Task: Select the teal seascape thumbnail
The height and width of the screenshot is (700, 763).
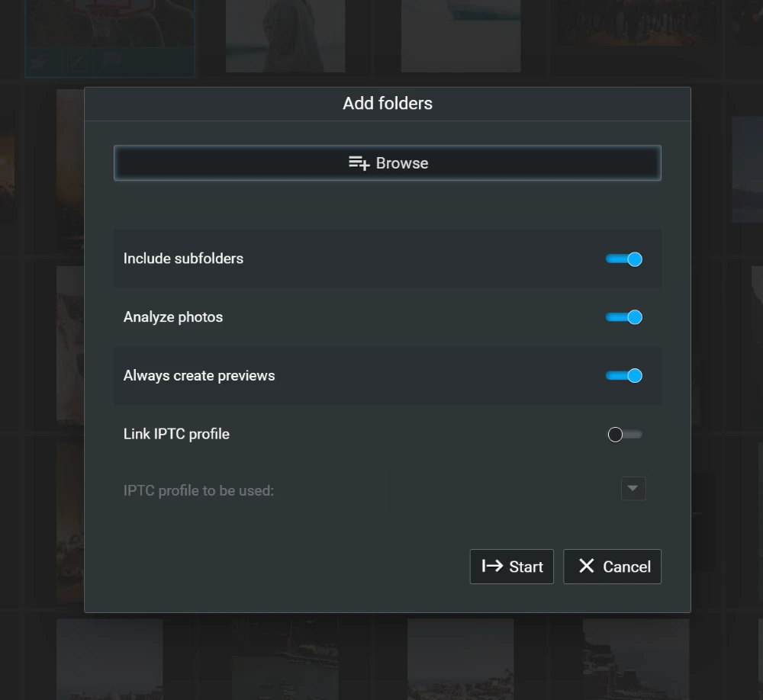Action: (460, 34)
